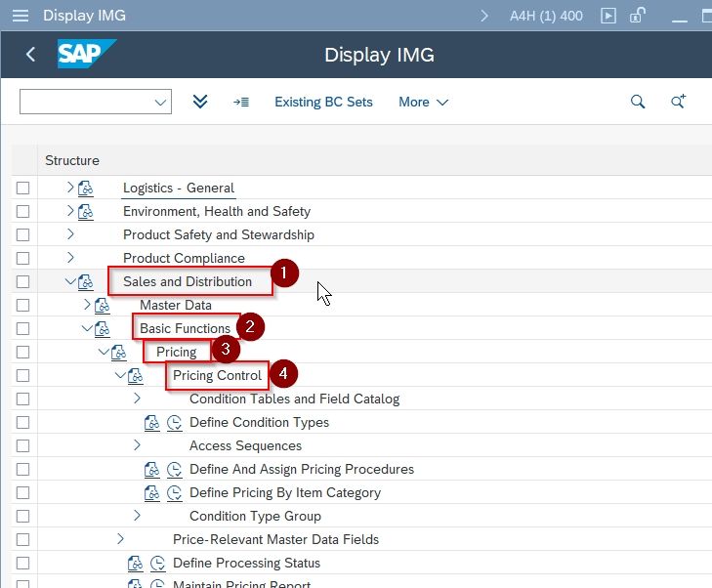Tick the checkbox for Access Sequences row
The width and height of the screenshot is (712, 588).
[22, 445]
